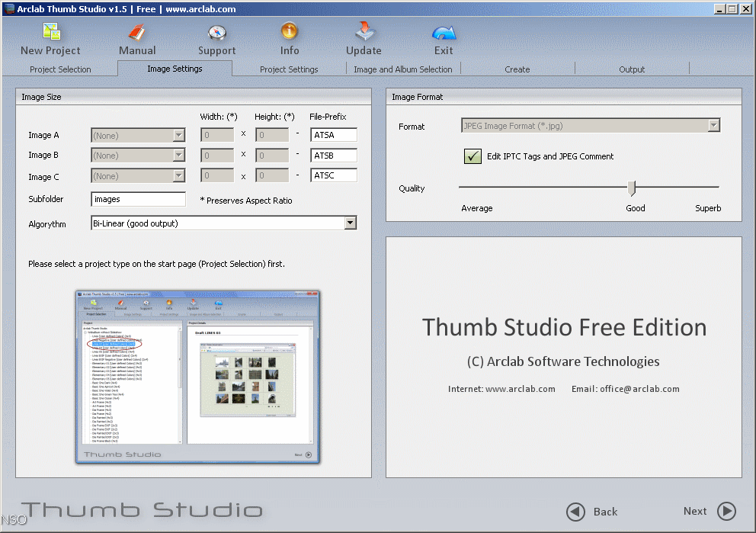Screen dimensions: 756x533
Task: Click the Back arrow circle icon
Action: pos(575,512)
